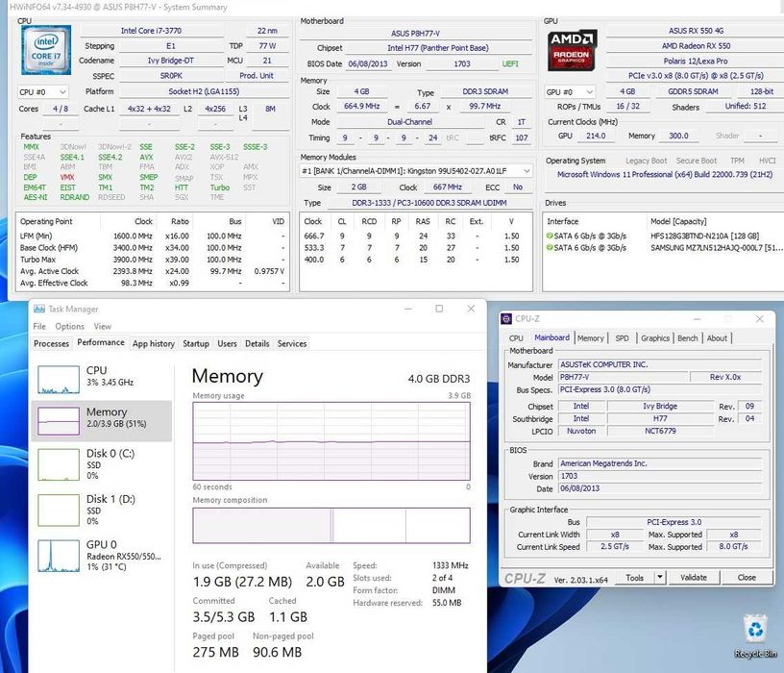784x673 pixels.
Task: Click the Polaris 12/Lexa Pro GPU codename
Action: [x=696, y=61]
